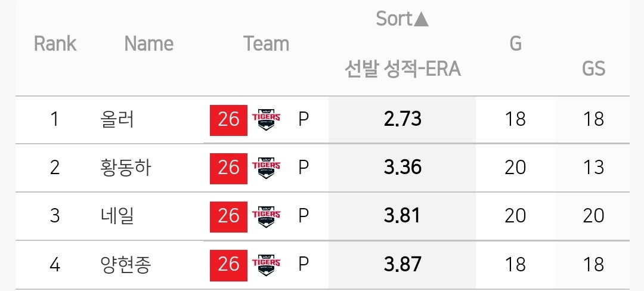This screenshot has width=644, height=291.
Task: Open player 올러 profile link
Action: tap(117, 120)
